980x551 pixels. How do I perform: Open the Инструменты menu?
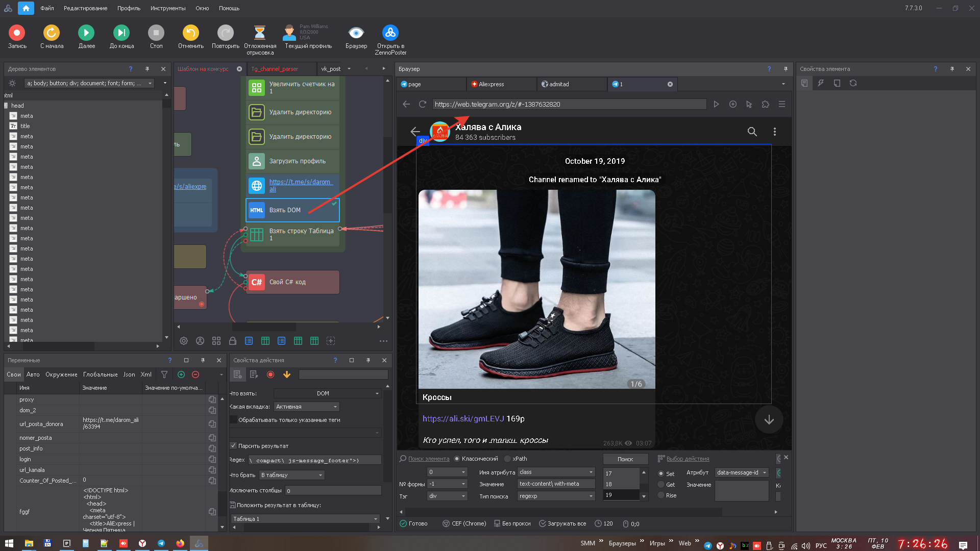tap(168, 8)
